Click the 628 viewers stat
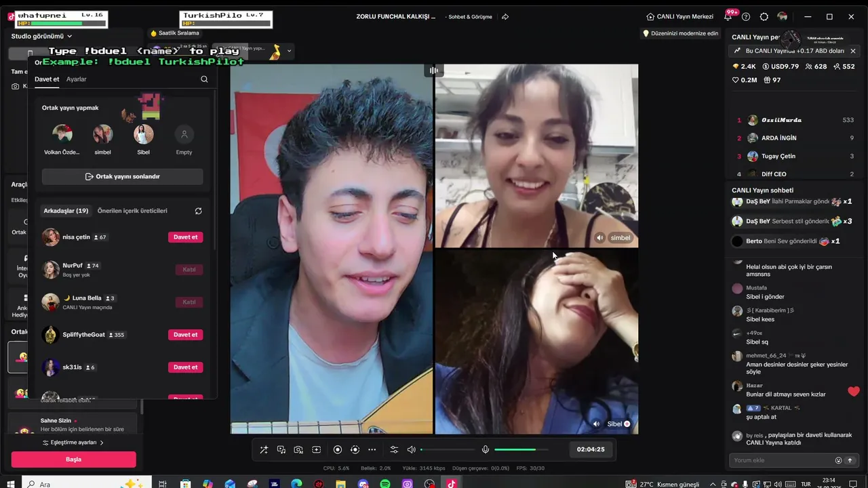 (x=816, y=66)
